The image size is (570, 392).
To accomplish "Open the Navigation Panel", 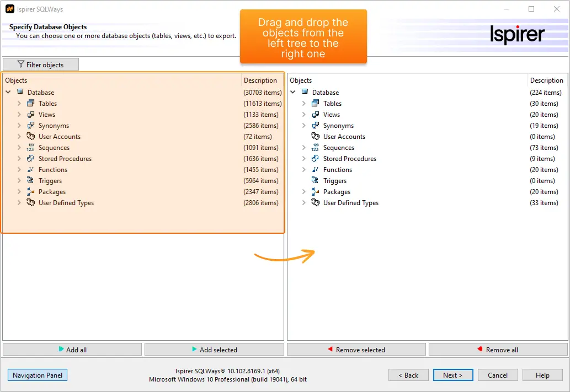I will [x=38, y=375].
